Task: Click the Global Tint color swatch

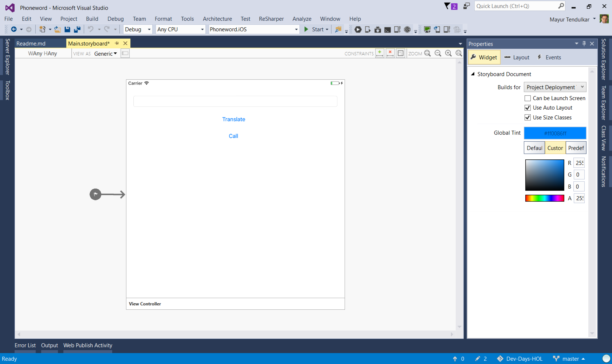Action: click(555, 133)
